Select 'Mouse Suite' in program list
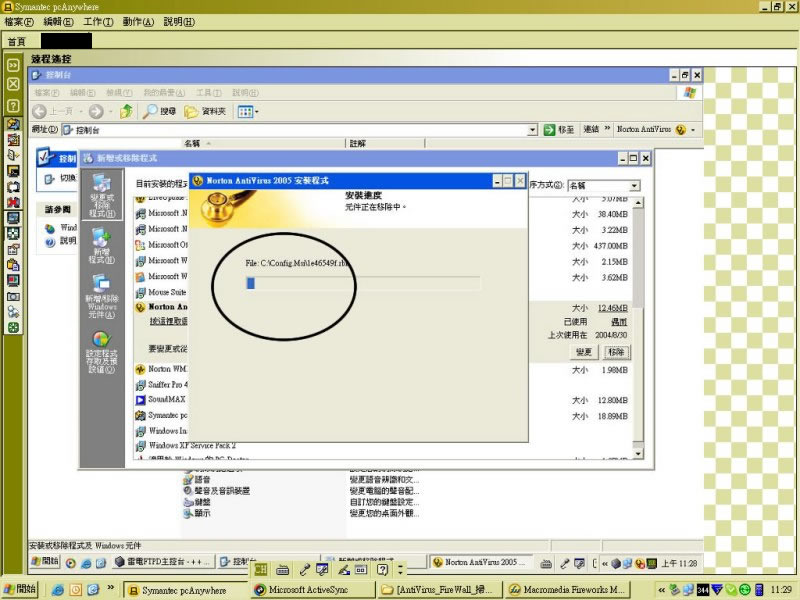The image size is (800, 600). pyautogui.click(x=161, y=292)
